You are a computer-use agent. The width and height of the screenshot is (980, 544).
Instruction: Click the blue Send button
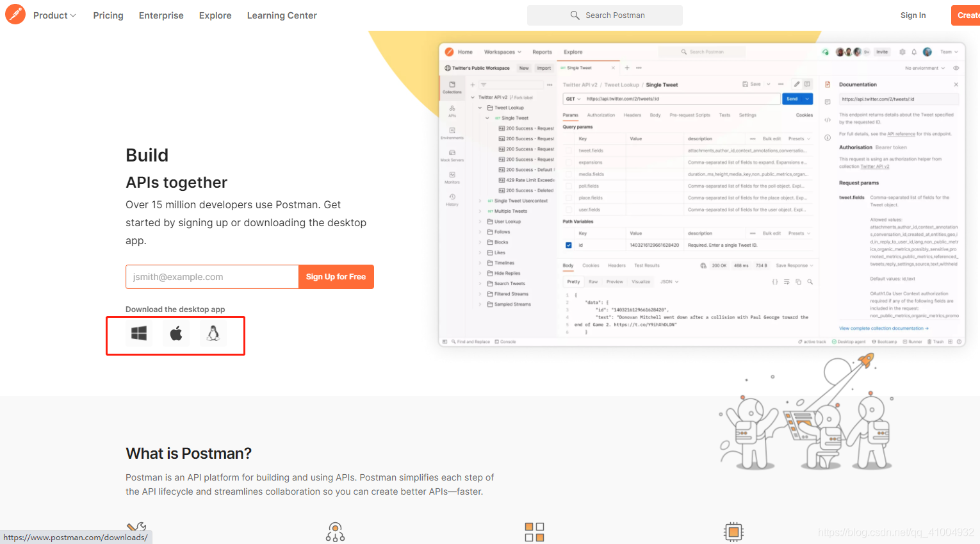792,99
